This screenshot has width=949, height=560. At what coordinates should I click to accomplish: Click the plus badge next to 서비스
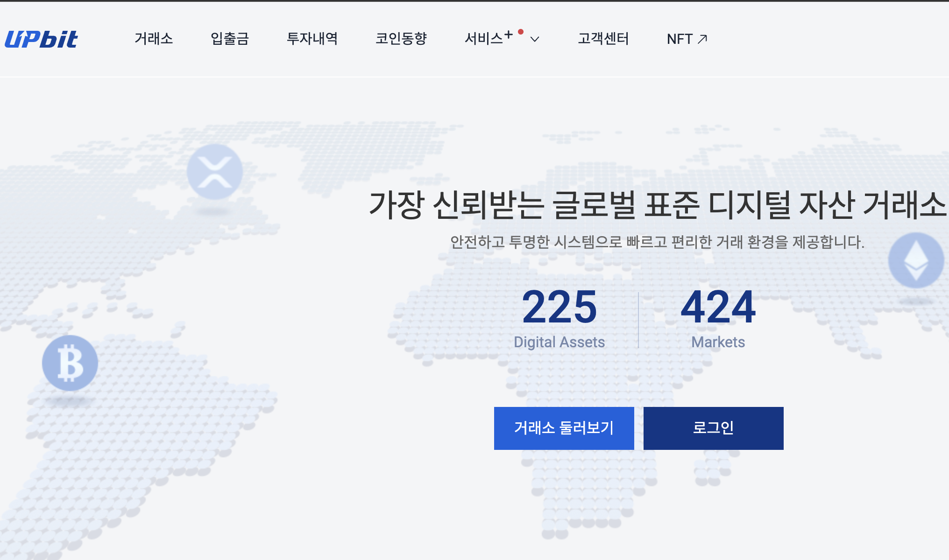pyautogui.click(x=509, y=34)
